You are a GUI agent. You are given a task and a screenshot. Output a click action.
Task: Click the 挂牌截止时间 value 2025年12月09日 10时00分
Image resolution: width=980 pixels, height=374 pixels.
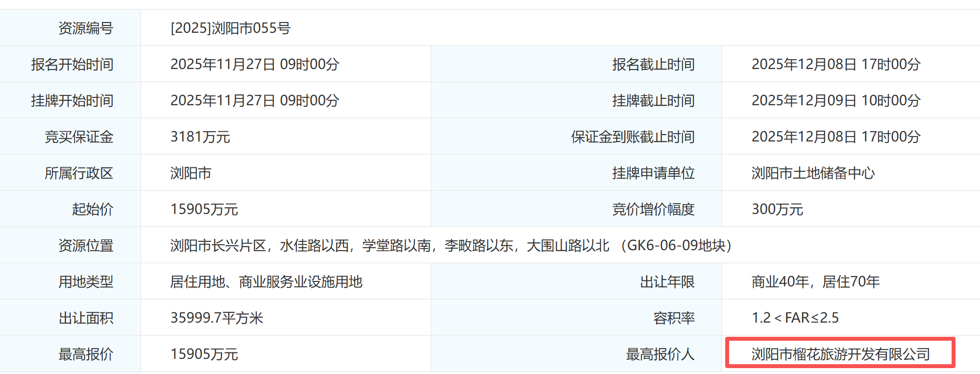(x=835, y=100)
